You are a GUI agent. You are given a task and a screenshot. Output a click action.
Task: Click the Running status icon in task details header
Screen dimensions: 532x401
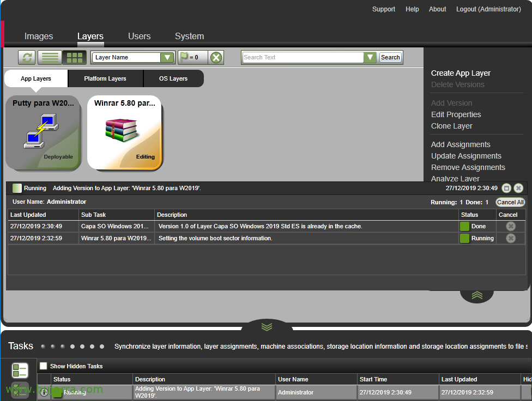point(17,188)
